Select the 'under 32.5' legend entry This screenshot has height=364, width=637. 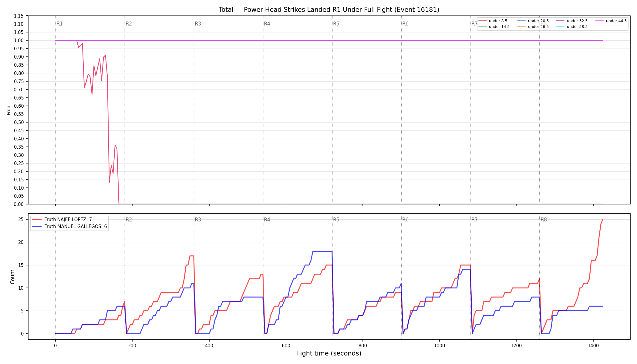pyautogui.click(x=572, y=21)
